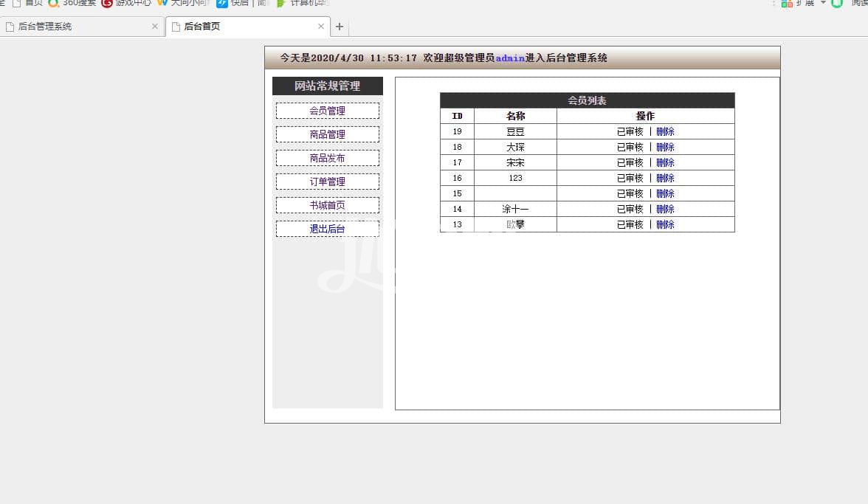Click the admin username link in header
Image resolution: width=868 pixels, height=504 pixels.
coord(510,58)
